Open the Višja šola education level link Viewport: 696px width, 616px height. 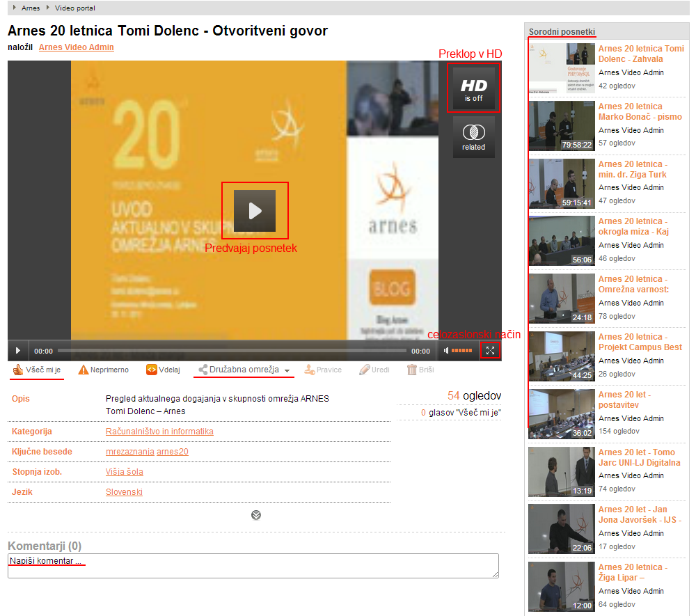coord(125,472)
